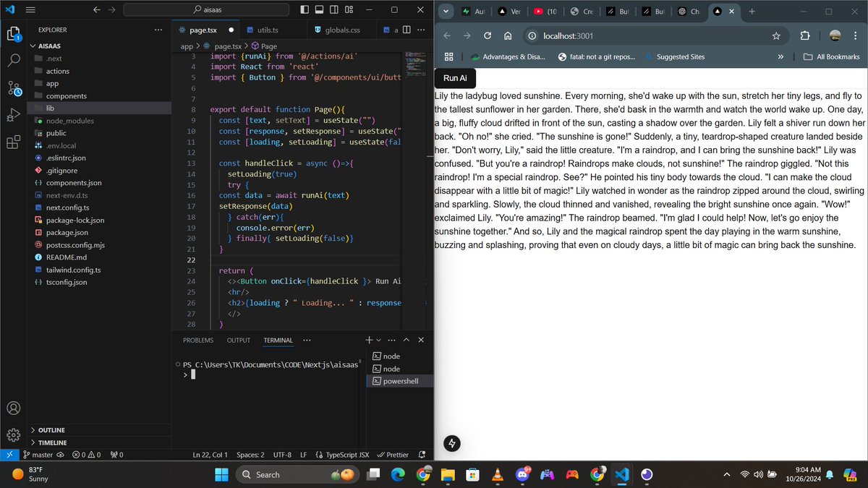Select the Search icon in activity bar
The image size is (868, 488).
pyautogui.click(x=13, y=61)
